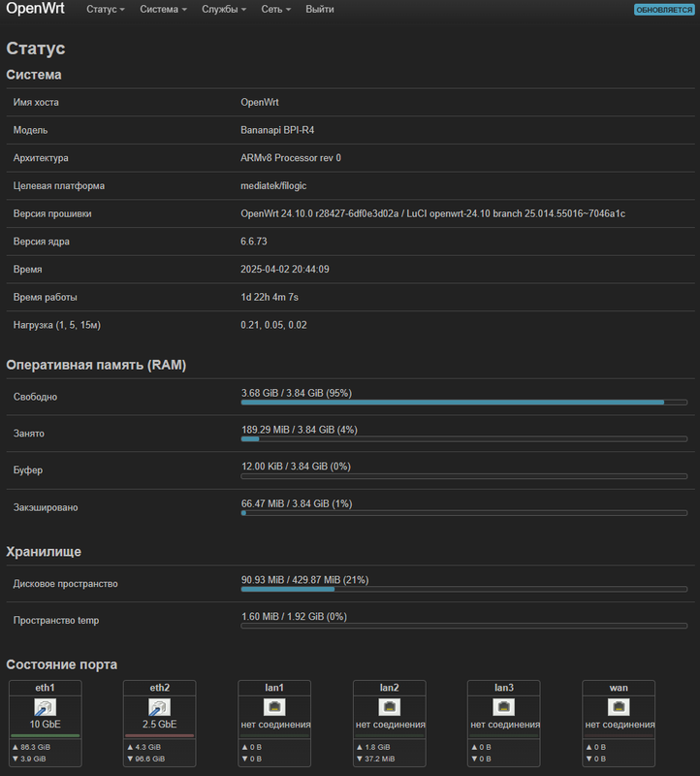
Task: Click the 1.60 MiB / 1.92 GiB (0%) text
Action: [295, 617]
